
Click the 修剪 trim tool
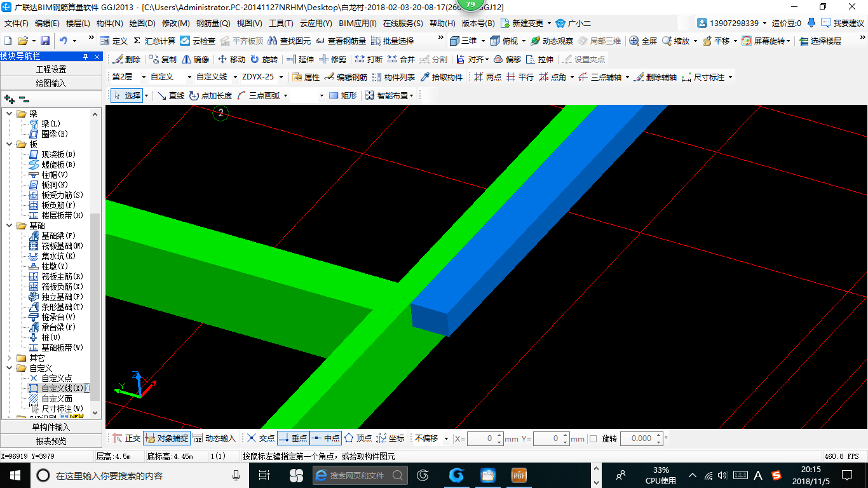click(332, 59)
